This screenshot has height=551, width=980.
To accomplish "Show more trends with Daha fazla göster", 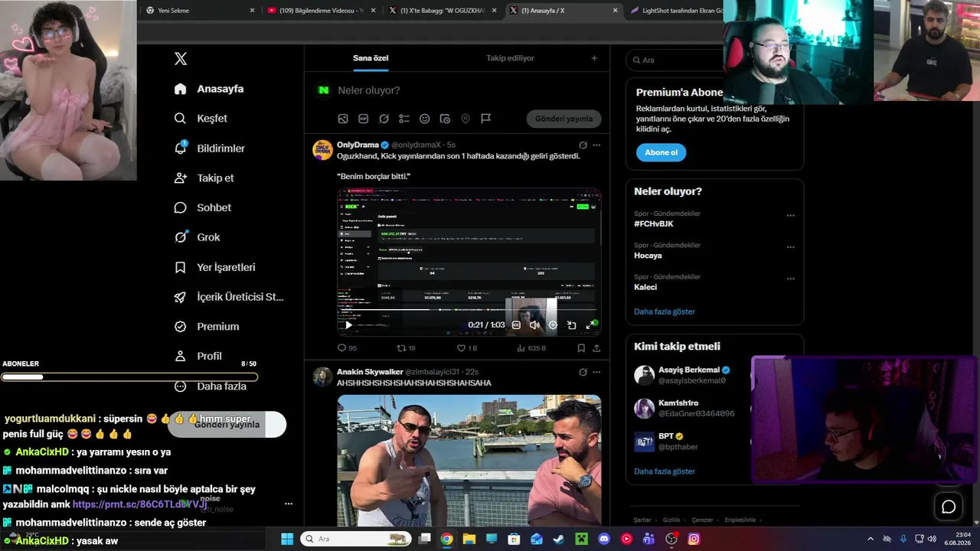I will click(x=665, y=311).
